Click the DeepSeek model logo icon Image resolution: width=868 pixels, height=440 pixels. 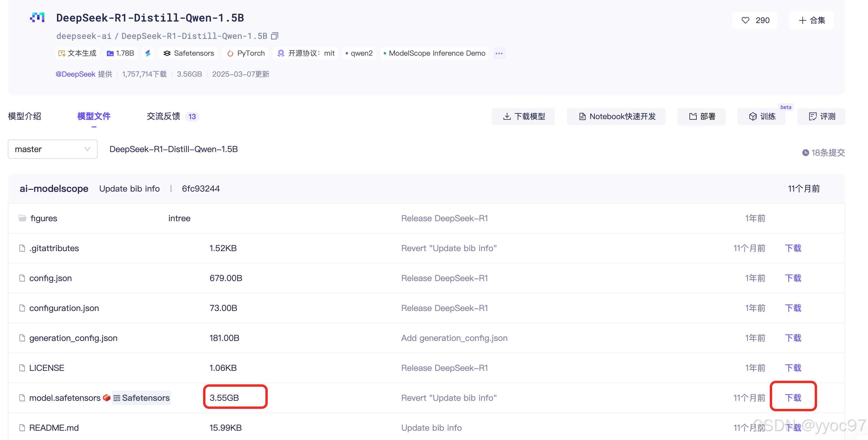(37, 17)
